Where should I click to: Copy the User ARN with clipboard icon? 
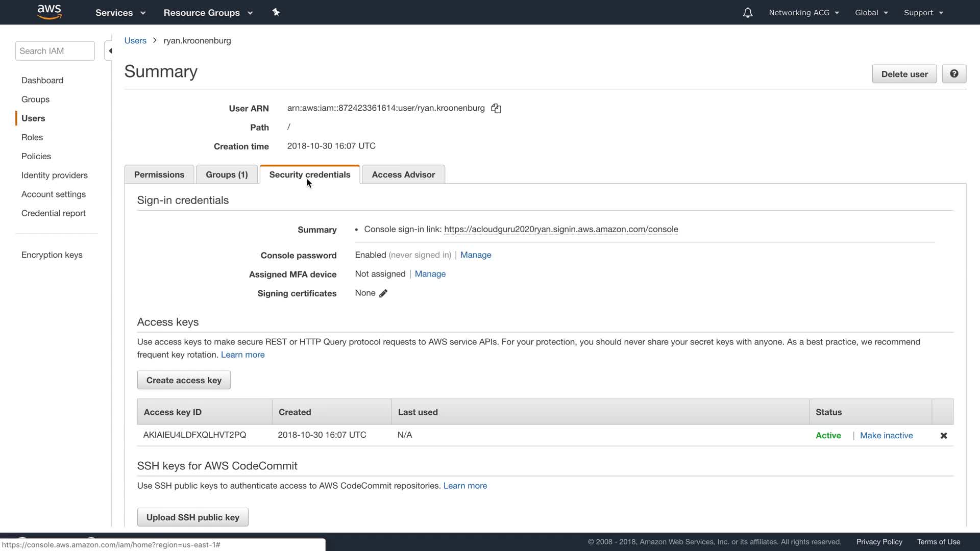[x=496, y=108]
